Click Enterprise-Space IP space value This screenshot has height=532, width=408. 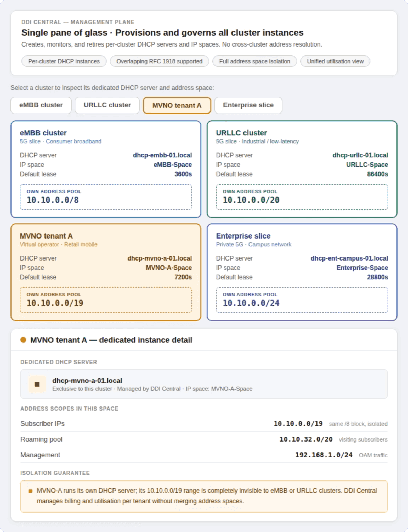tap(362, 268)
